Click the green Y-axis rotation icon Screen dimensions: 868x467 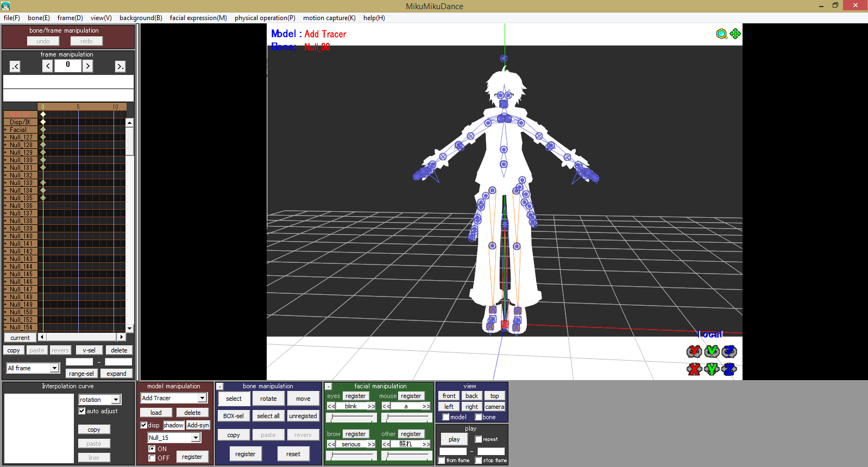point(712,351)
